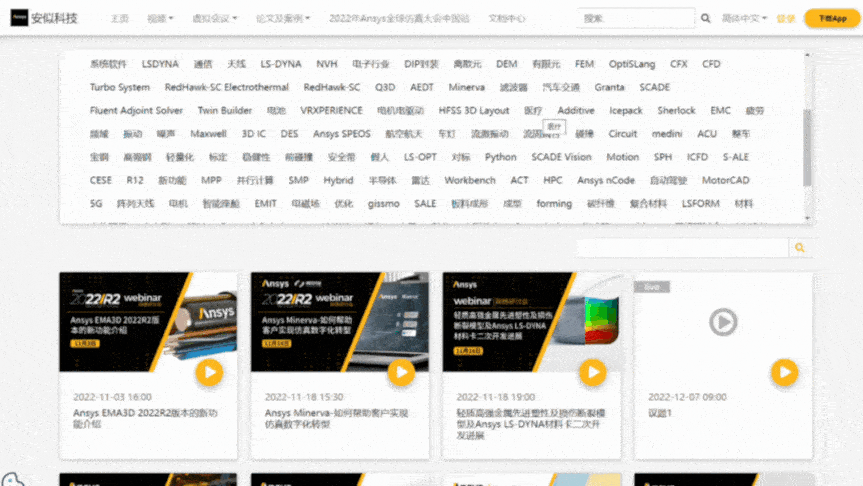This screenshot has height=486, width=863.
Task: Click the mascot icon at bottom-left corner
Action: [12, 479]
